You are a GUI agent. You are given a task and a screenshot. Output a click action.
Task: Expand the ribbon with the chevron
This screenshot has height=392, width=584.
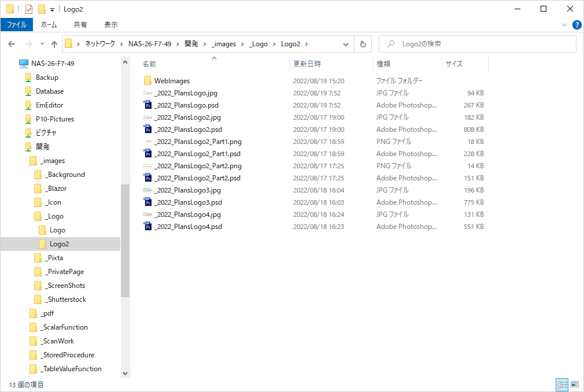564,25
